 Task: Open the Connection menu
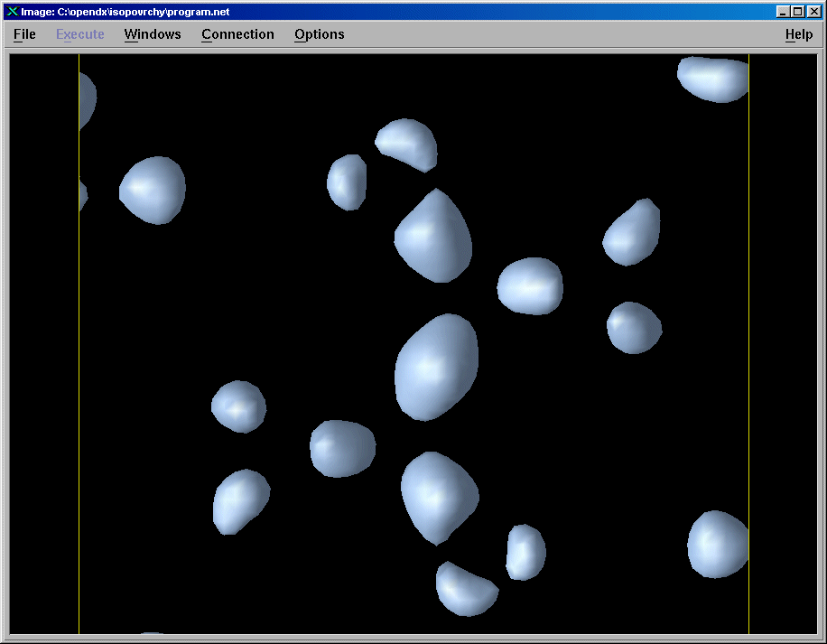pos(237,34)
